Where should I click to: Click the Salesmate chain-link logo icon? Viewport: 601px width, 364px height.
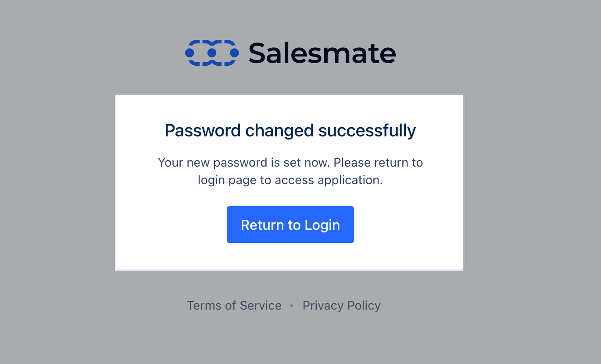pyautogui.click(x=212, y=53)
